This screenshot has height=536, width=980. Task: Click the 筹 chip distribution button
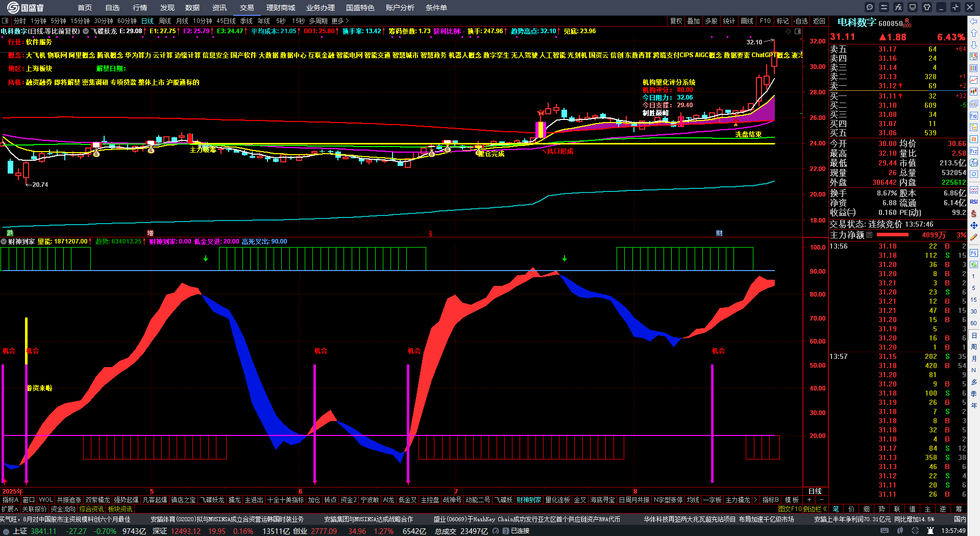[x=958, y=509]
